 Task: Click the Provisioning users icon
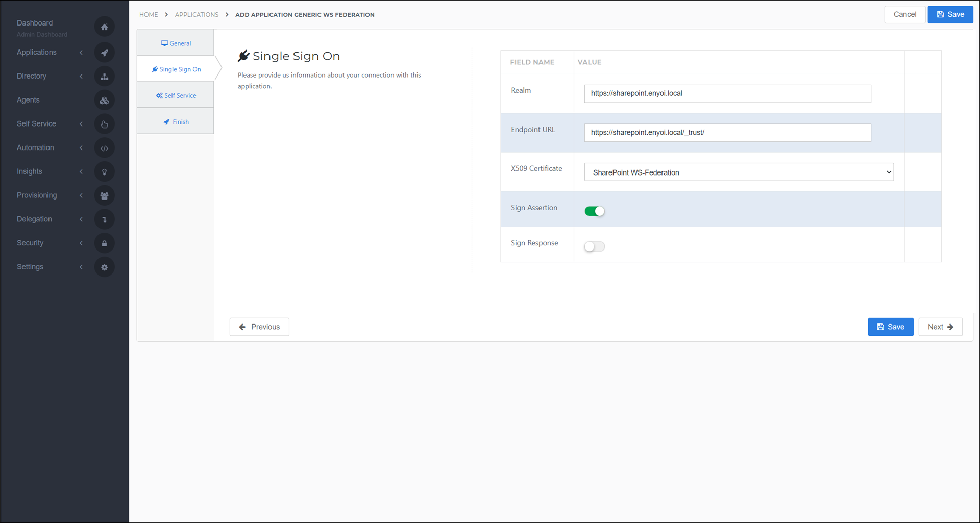(x=104, y=195)
